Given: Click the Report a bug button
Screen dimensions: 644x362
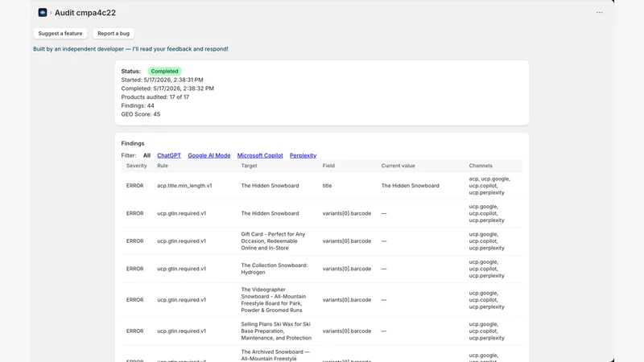Looking at the screenshot, I should click(x=114, y=33).
